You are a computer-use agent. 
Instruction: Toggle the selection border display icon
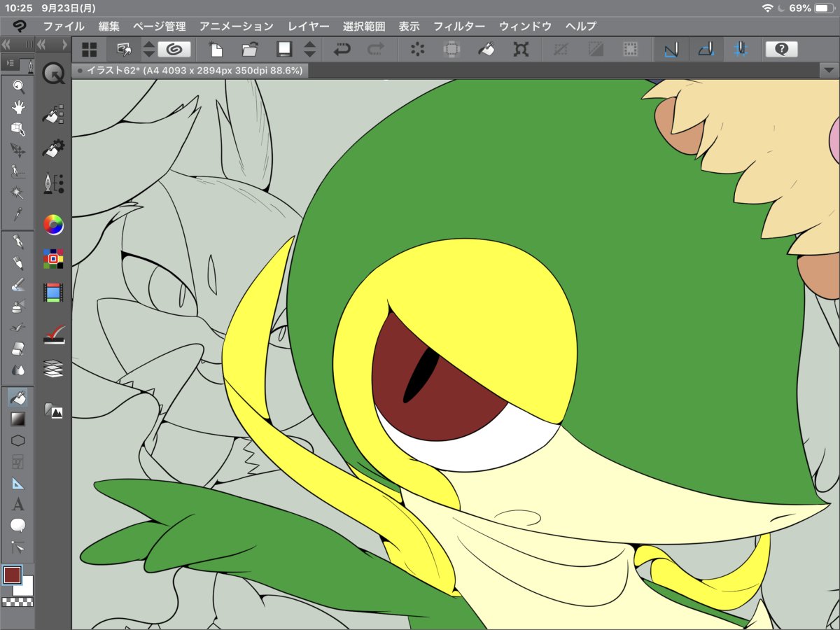631,49
